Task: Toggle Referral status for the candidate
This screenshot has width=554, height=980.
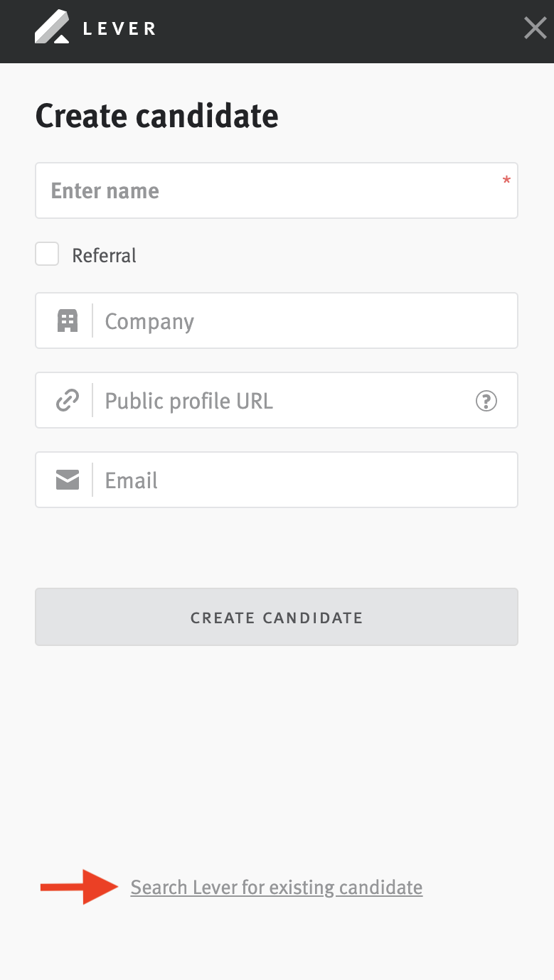Action: (x=46, y=254)
